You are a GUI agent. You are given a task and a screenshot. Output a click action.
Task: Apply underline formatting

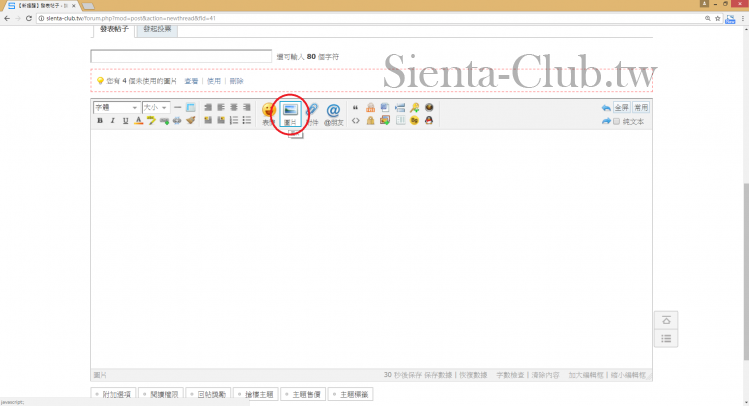124,121
